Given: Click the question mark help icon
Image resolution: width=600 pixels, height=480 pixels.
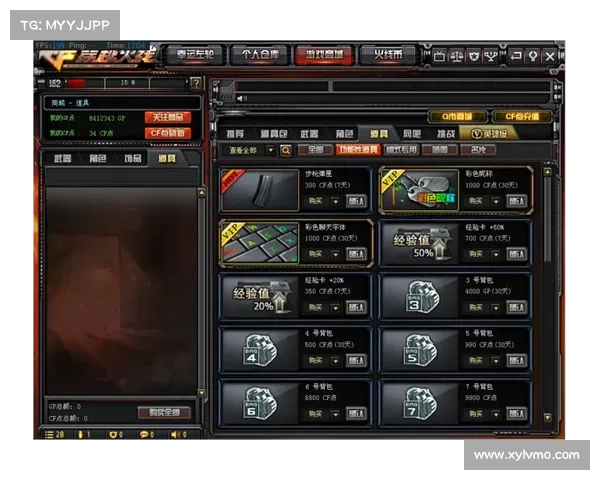Looking at the screenshot, I should (196, 83).
